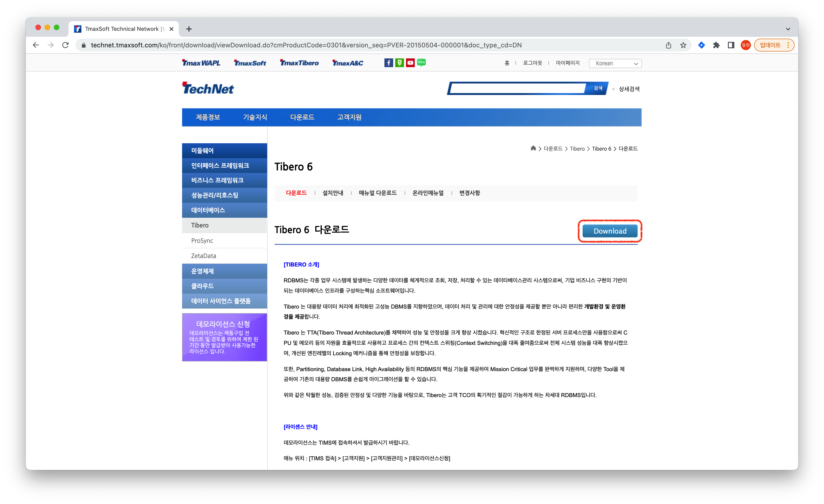
Task: Open the 고객지원 main menu
Action: [x=349, y=117]
